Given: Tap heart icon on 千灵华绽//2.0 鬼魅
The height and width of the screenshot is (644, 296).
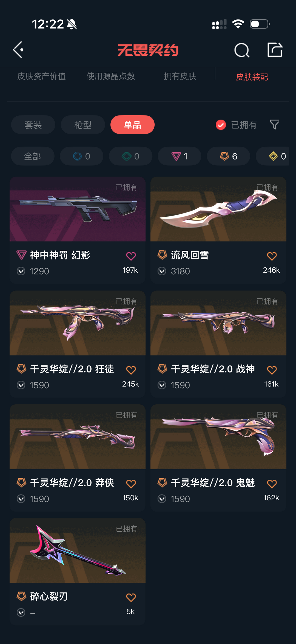Looking at the screenshot, I should (x=272, y=483).
